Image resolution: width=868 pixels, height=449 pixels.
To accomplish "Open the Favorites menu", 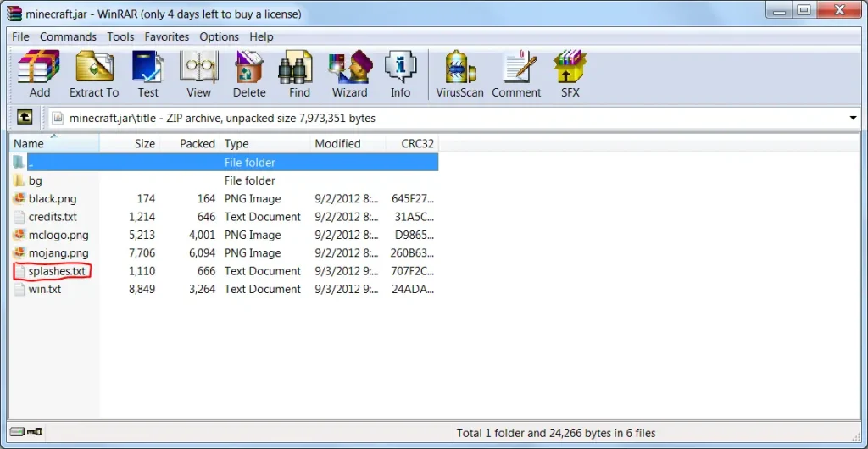I will [167, 37].
